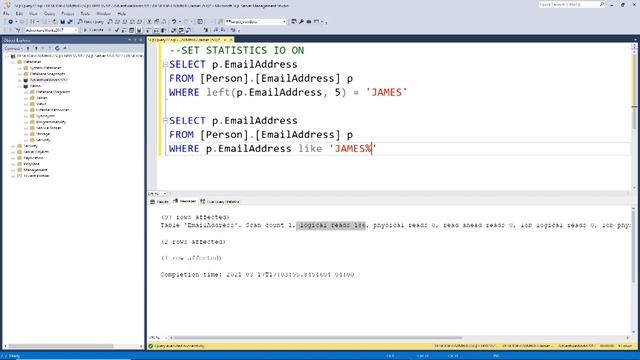Image resolution: width=640 pixels, height=360 pixels.
Task: Pin or auto-hide the Object Explorer panel
Action: coord(135,40)
